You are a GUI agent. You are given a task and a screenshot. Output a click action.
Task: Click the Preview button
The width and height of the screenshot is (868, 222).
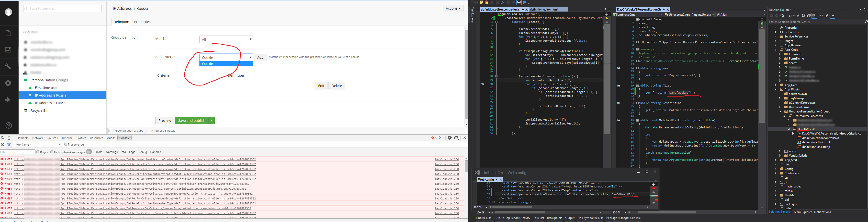coord(164,121)
